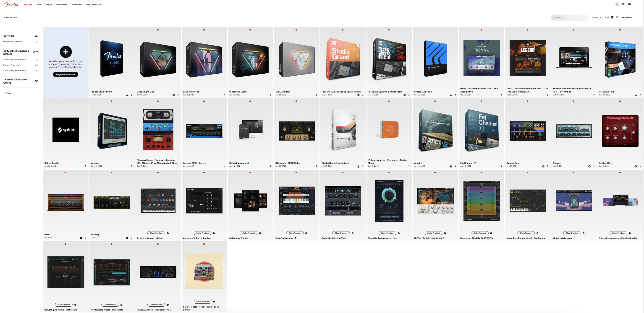This screenshot has height=313, width=644.
Task: Download Studio One 4 Professional
Action: point(358,166)
